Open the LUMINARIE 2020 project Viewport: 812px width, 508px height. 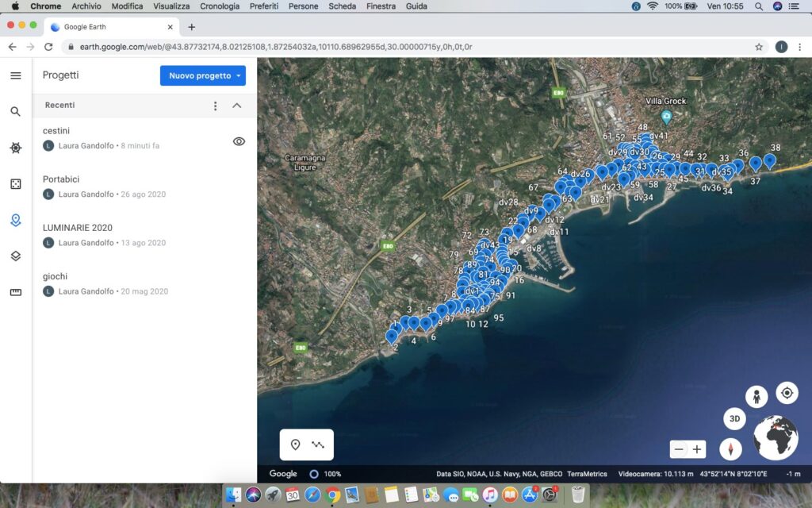click(x=78, y=228)
